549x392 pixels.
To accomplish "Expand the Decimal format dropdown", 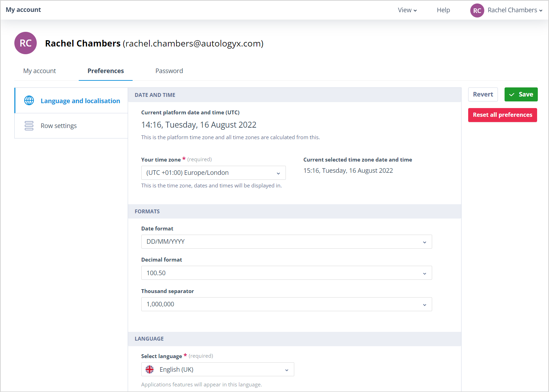I will click(287, 273).
